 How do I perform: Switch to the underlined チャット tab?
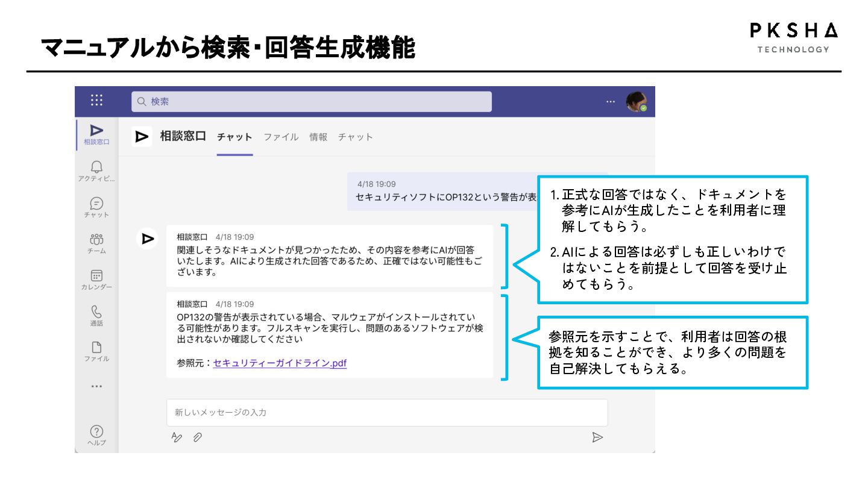pyautogui.click(x=234, y=137)
